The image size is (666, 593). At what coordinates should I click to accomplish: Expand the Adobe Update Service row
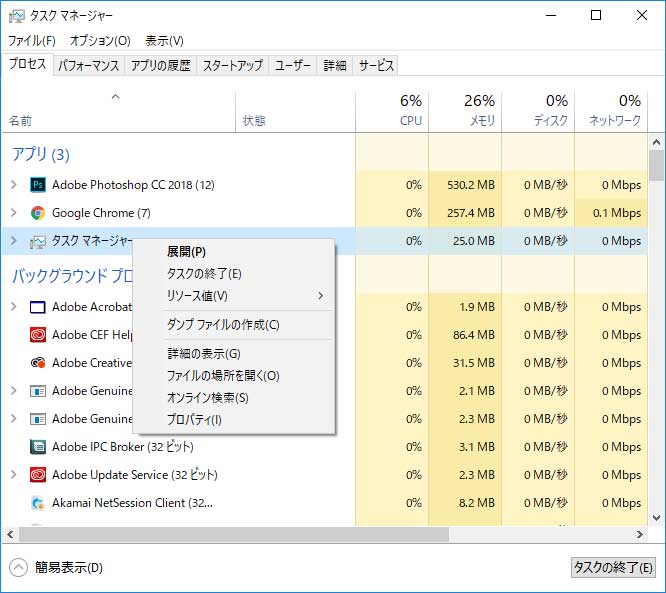pos(14,475)
